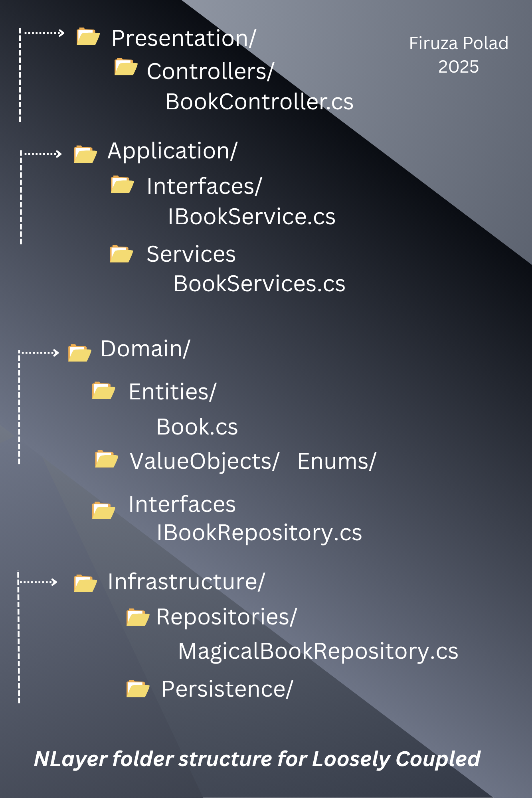Expand the dotted arrow pointing to Presentation/
Screen dimensions: 532x798
coord(44,33)
